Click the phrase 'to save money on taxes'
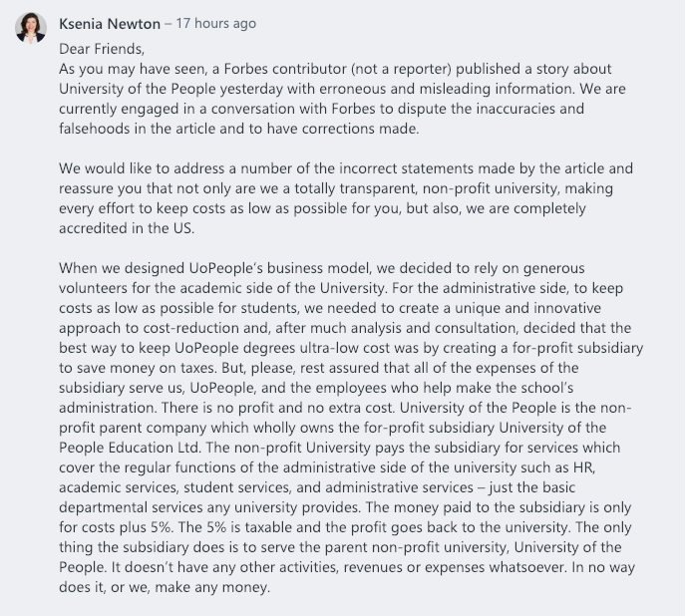The image size is (686, 616). (x=138, y=368)
